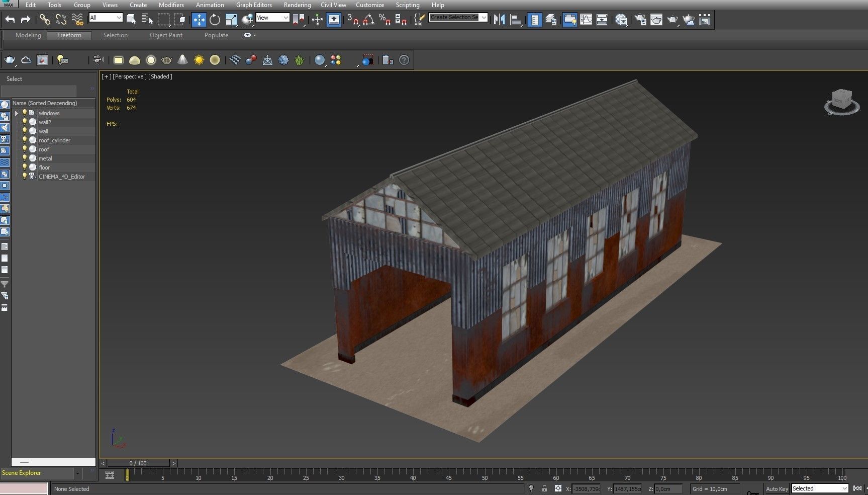Click Bind to Space Warp icon

click(x=77, y=20)
